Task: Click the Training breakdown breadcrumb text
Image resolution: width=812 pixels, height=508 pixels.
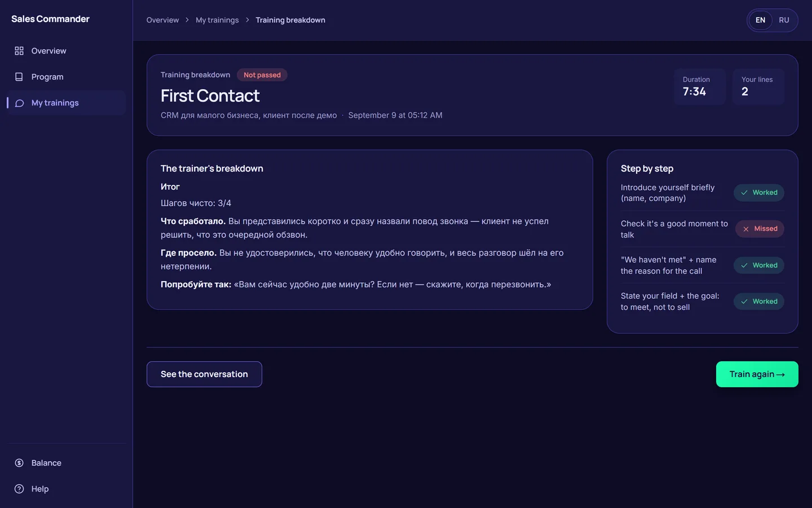Action: [290, 20]
